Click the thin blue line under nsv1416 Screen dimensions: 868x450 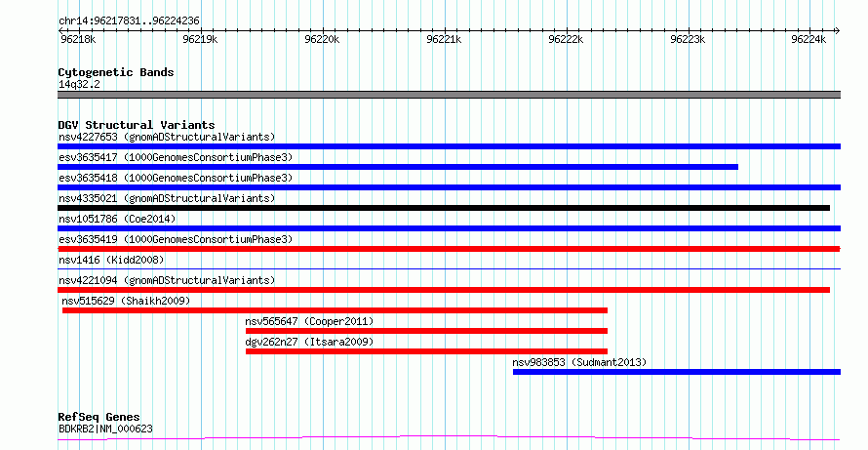point(449,268)
